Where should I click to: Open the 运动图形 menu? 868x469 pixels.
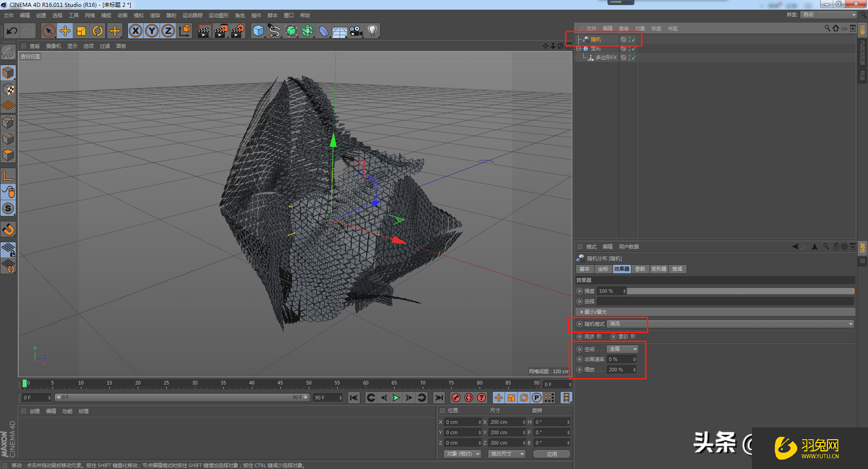coord(218,15)
